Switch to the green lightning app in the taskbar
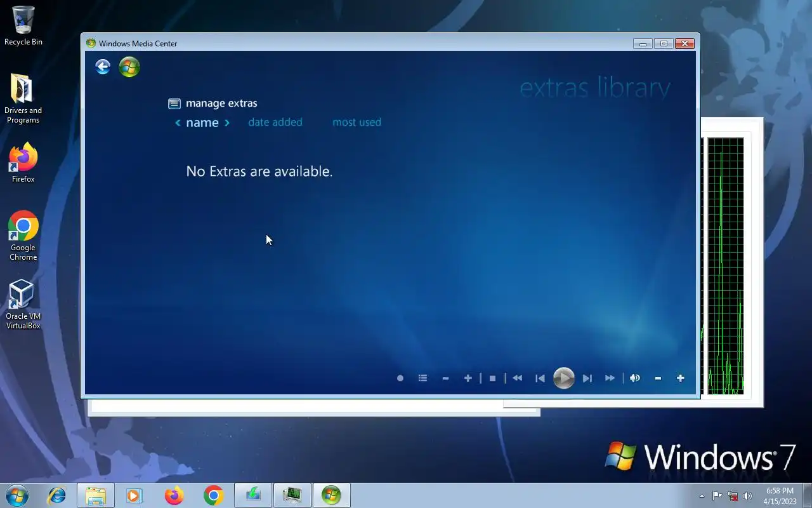Image resolution: width=812 pixels, height=508 pixels. (x=253, y=495)
